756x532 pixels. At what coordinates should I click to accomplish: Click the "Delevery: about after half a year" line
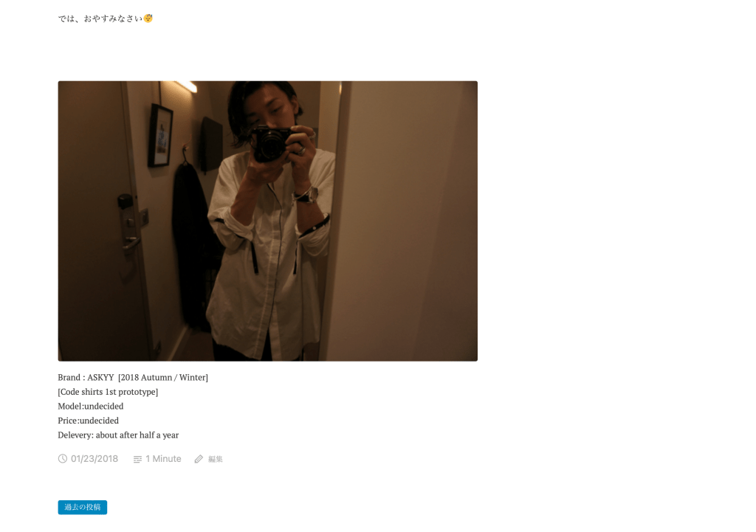pos(118,435)
